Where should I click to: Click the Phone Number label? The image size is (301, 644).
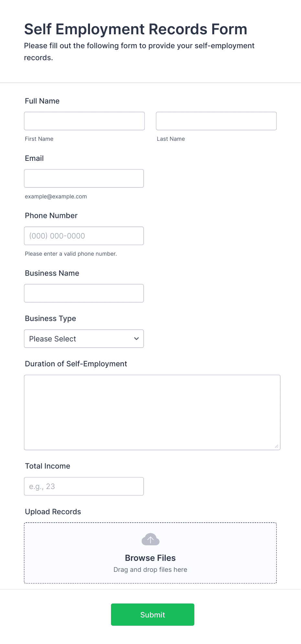(51, 216)
